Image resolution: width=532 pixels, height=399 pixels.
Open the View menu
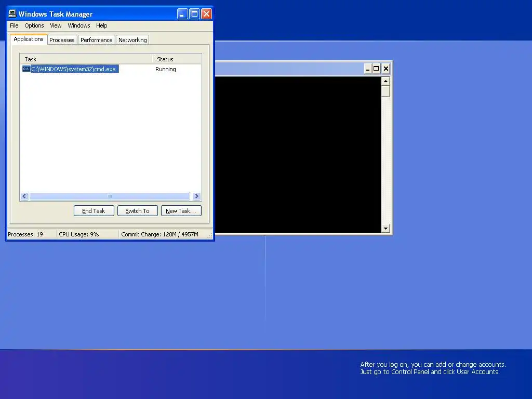point(56,25)
